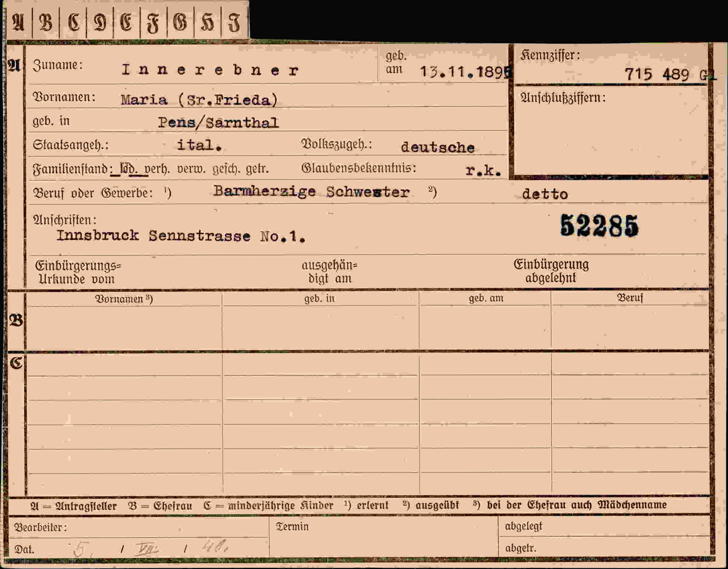The image size is (728, 569).
Task: Click the Termin label
Action: 292,526
